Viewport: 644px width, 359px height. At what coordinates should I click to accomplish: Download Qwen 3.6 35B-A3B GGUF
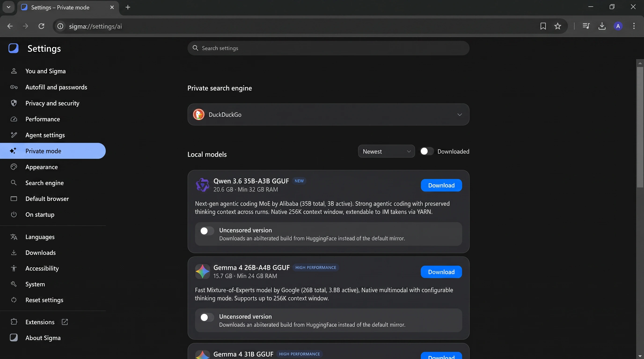coord(441,185)
